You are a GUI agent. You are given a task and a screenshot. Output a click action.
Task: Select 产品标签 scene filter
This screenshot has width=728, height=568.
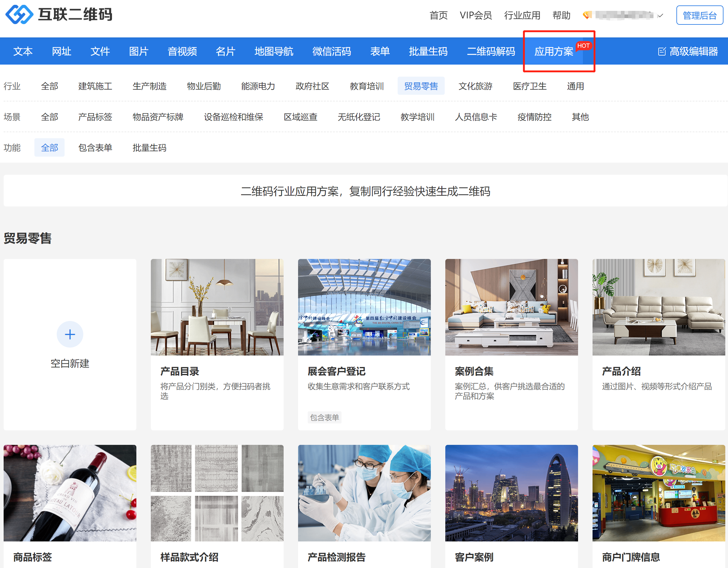coord(95,117)
